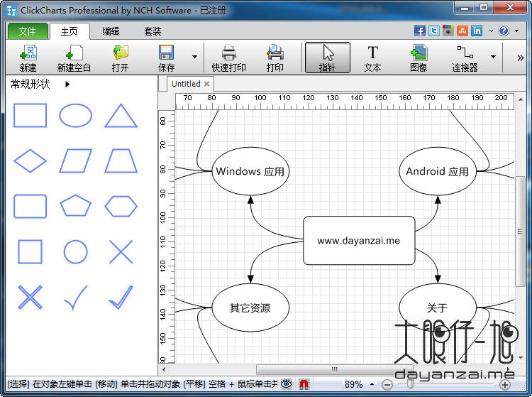Pick the trapezoid shape in the palette
532x397 pixels.
(121, 161)
